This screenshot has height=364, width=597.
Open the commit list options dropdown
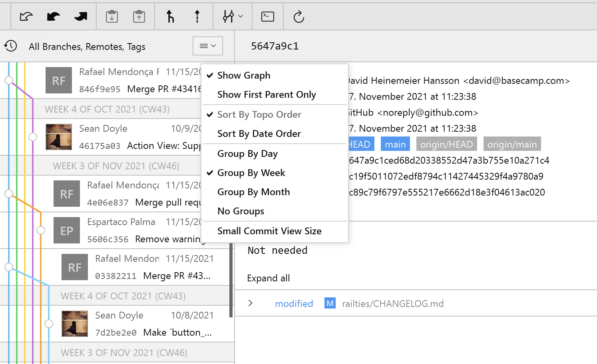[x=207, y=46]
